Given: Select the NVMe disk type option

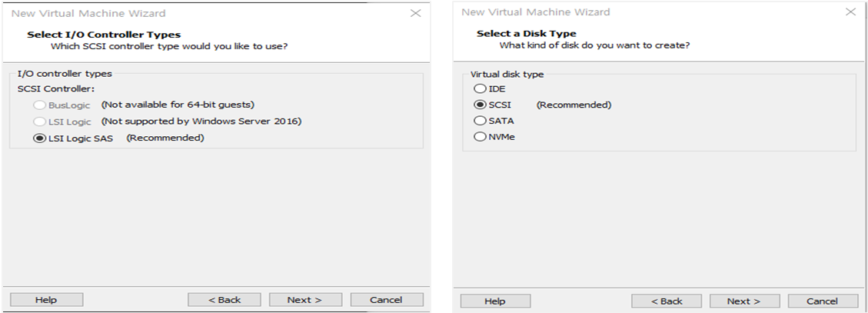Looking at the screenshot, I should (x=481, y=137).
